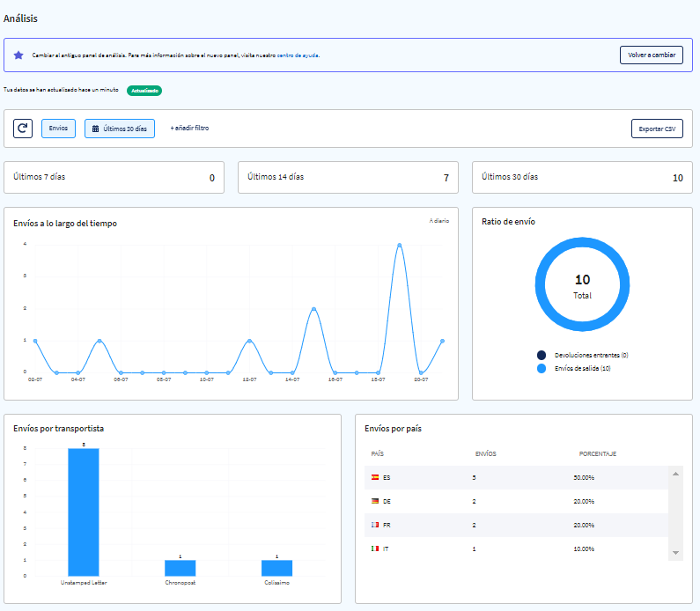This screenshot has height=611, width=700.
Task: Click the calendar icon in date filter
Action: click(96, 129)
